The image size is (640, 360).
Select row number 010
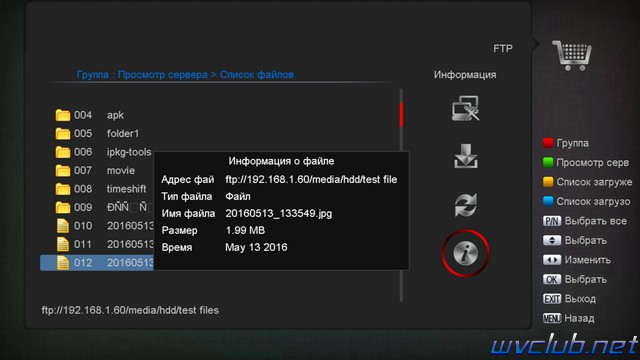pyautogui.click(x=83, y=226)
